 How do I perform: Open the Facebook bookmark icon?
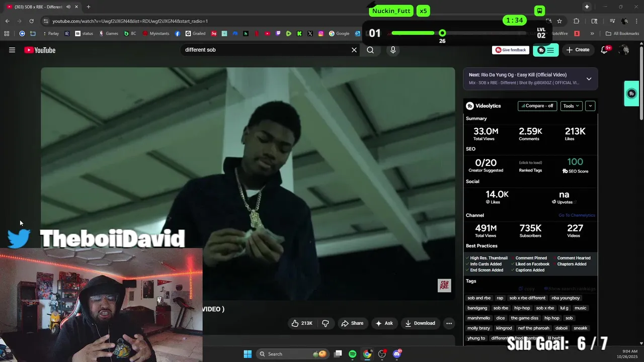point(178,34)
